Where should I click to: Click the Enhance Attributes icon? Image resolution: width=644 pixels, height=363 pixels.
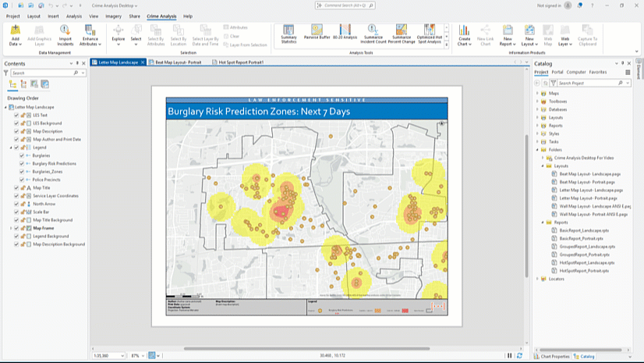pyautogui.click(x=90, y=30)
